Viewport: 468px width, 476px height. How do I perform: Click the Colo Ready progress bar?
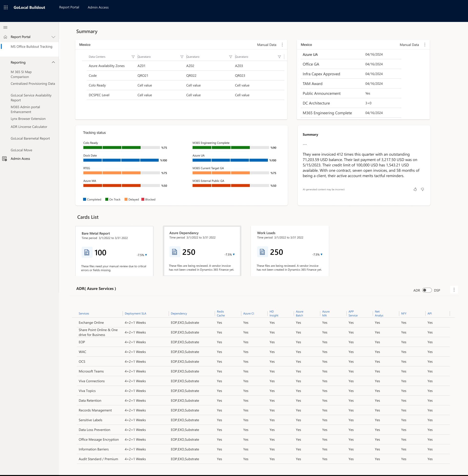click(121, 148)
